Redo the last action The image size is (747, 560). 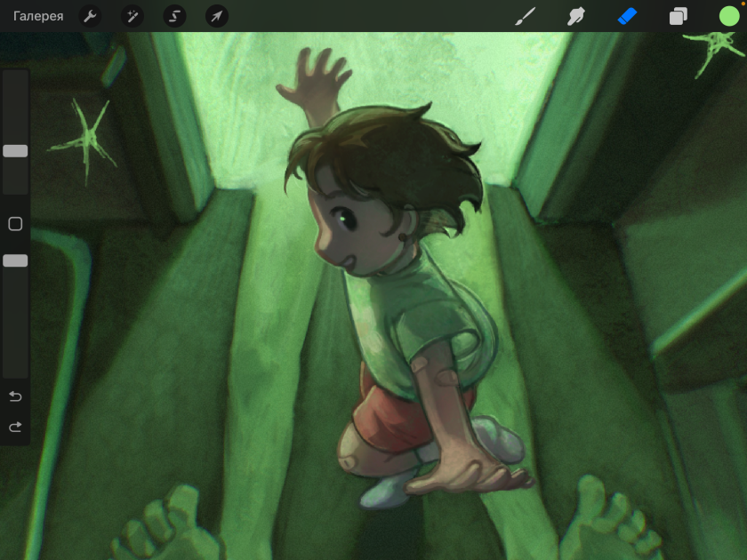15,427
